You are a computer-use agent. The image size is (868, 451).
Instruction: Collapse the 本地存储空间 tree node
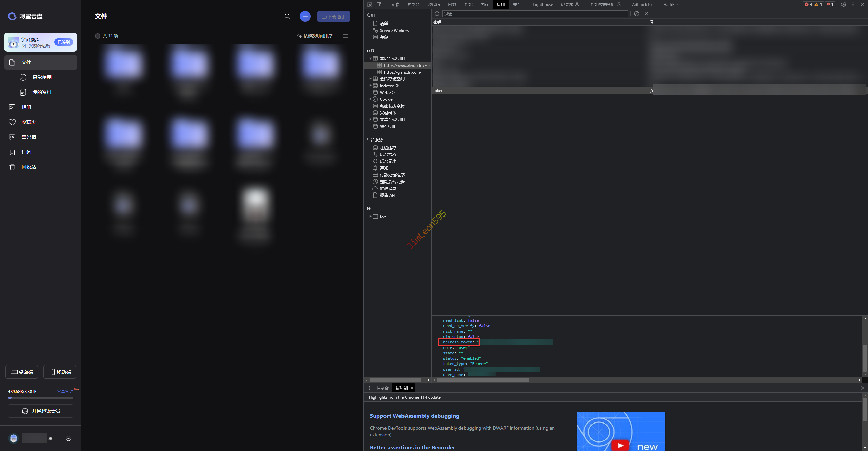point(370,58)
